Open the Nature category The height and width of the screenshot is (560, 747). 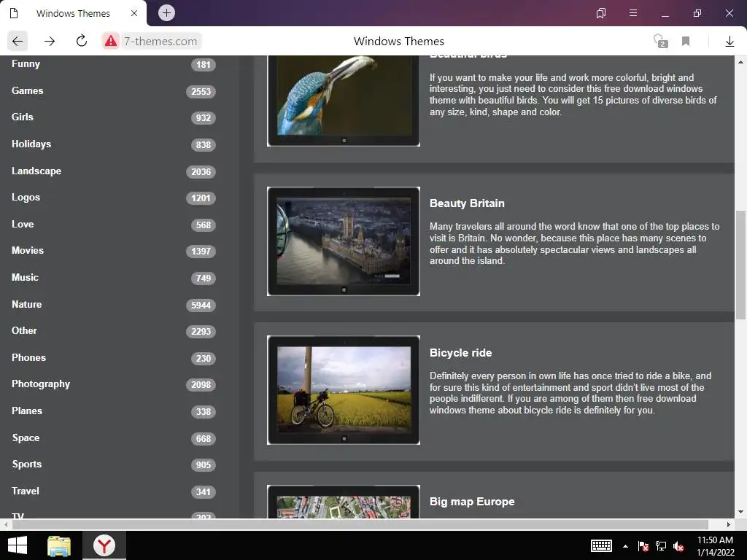click(x=27, y=304)
